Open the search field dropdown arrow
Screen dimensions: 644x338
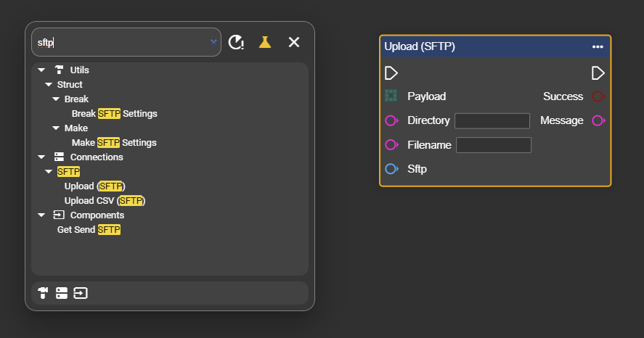click(x=213, y=42)
